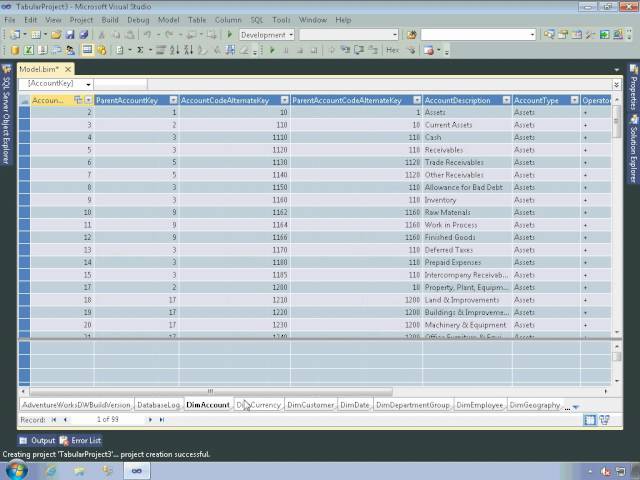Click Visual Studio taskbar button
The width and height of the screenshot is (640, 480).
click(x=137, y=471)
